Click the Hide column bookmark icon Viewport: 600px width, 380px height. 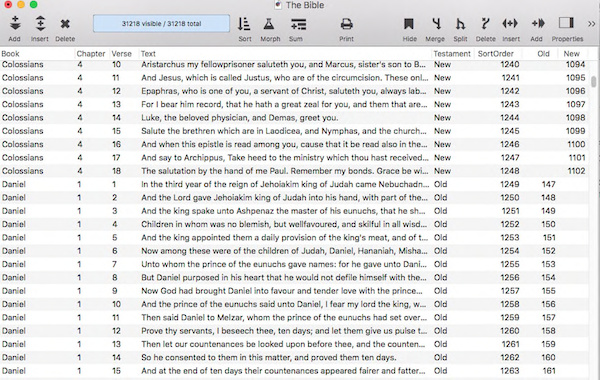[409, 24]
